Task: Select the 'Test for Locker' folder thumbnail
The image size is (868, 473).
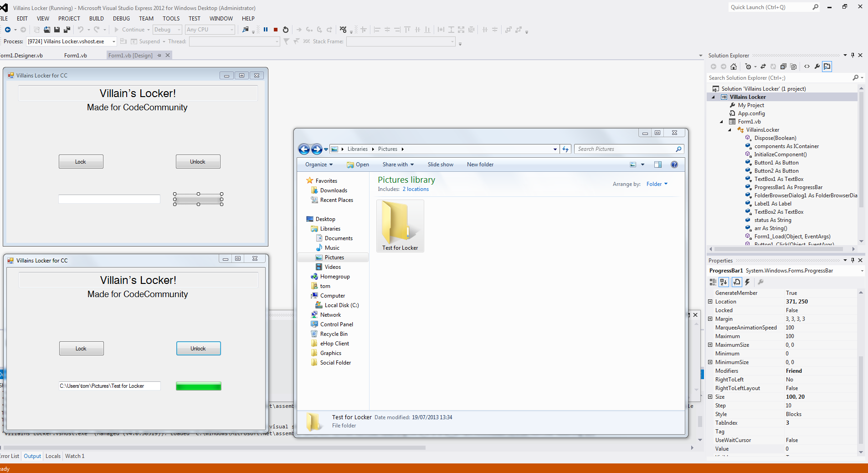Action: pyautogui.click(x=400, y=226)
